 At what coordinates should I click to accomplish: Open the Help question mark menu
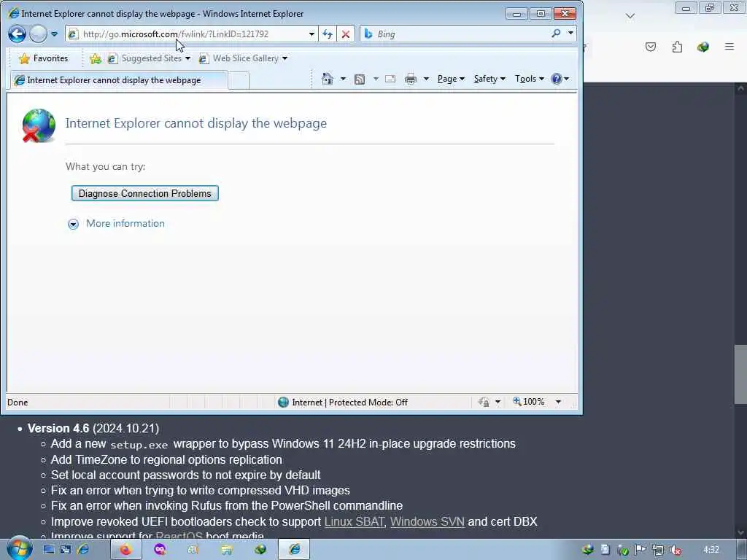[560, 79]
